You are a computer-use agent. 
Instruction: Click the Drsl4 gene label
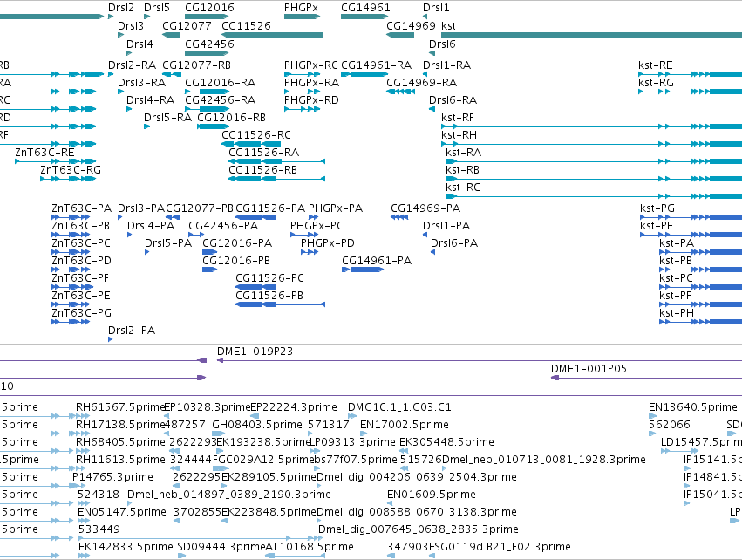140,44
